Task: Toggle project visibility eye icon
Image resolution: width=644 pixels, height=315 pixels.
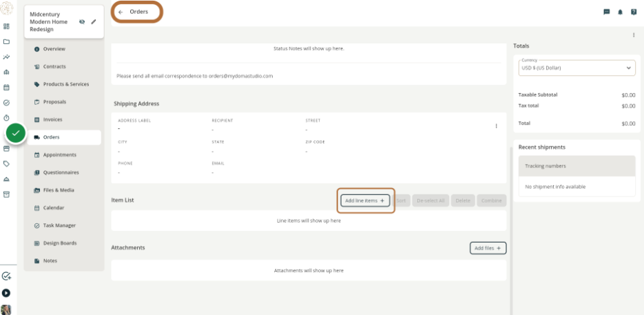Action: [x=82, y=21]
